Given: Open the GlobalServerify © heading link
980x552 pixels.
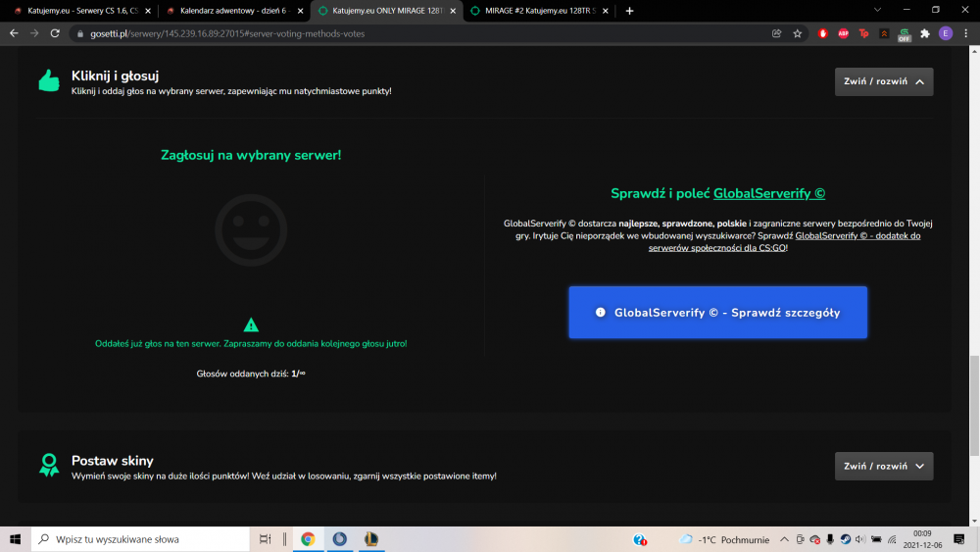Looking at the screenshot, I should pos(768,194).
